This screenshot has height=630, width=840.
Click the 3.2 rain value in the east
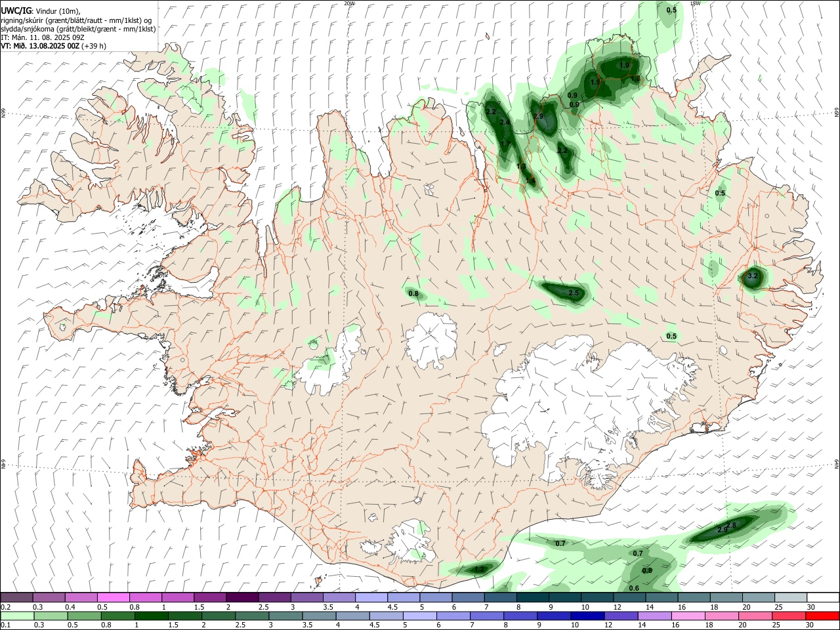coord(753,276)
